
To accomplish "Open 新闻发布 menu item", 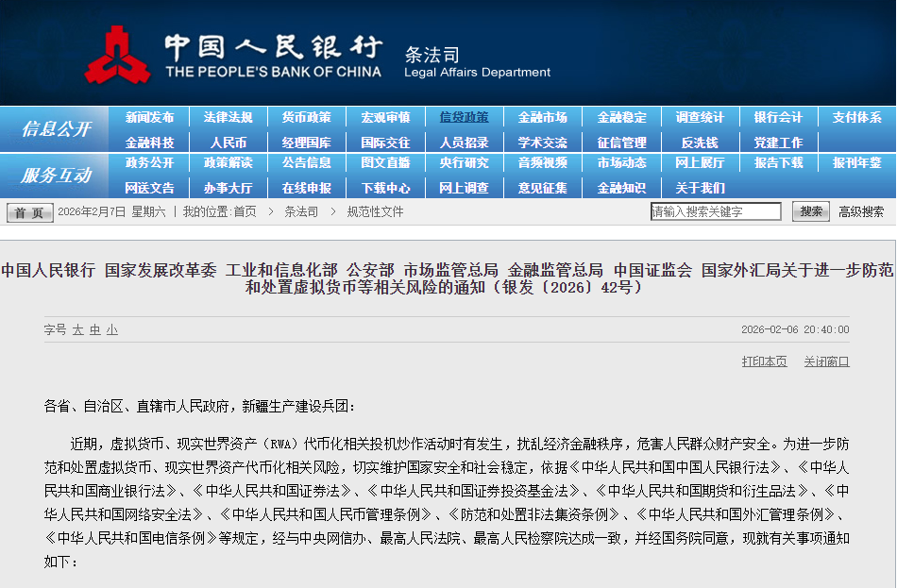I will (149, 117).
